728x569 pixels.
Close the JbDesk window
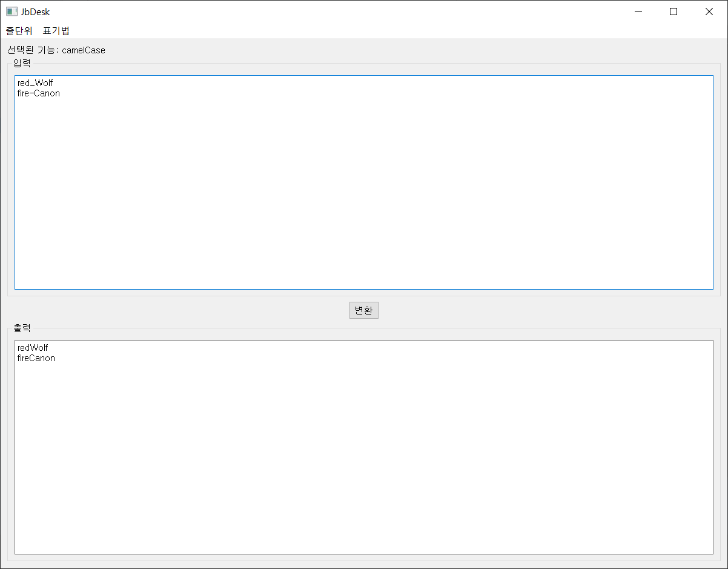click(x=709, y=12)
